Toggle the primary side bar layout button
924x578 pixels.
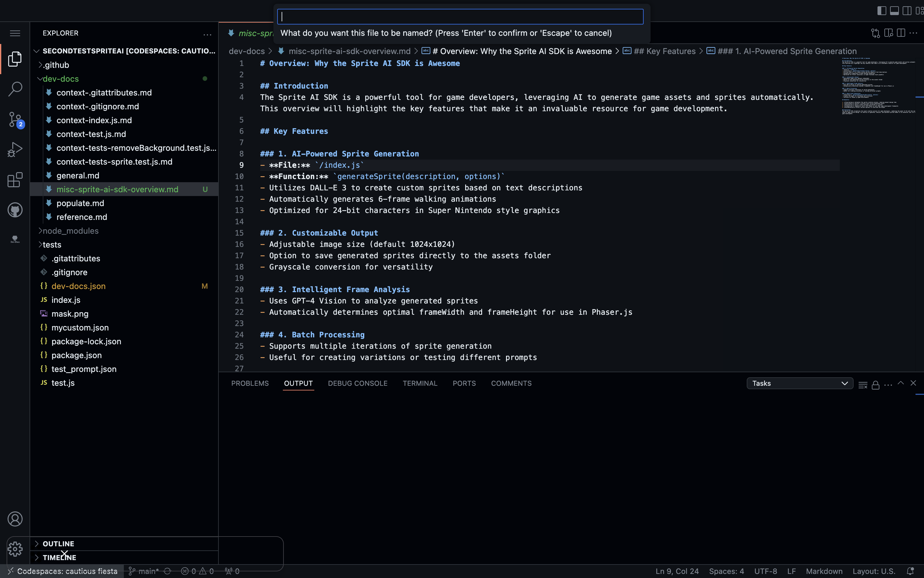tap(882, 11)
